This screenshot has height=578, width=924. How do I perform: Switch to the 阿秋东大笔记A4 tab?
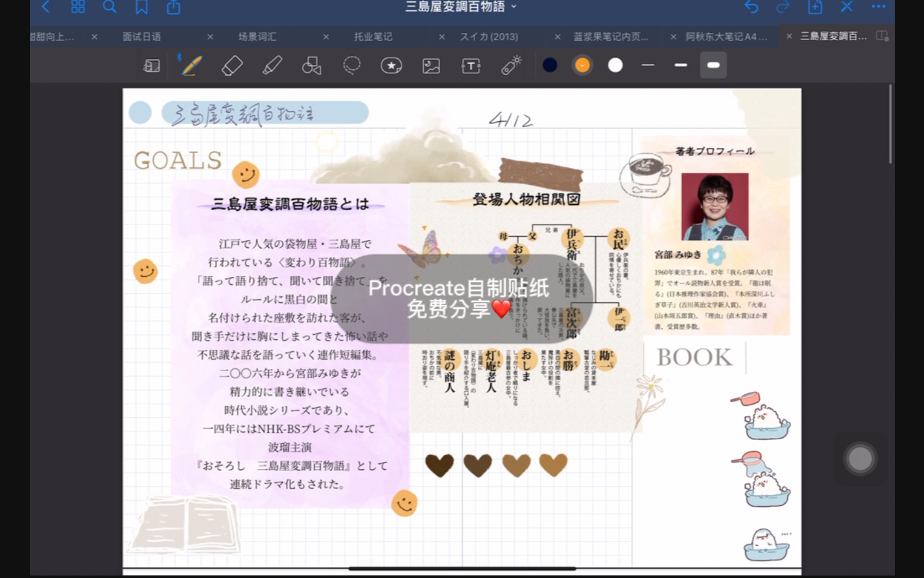point(726,37)
